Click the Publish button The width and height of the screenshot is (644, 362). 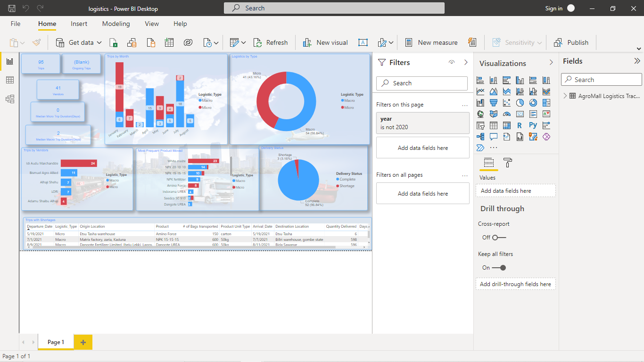pos(571,42)
